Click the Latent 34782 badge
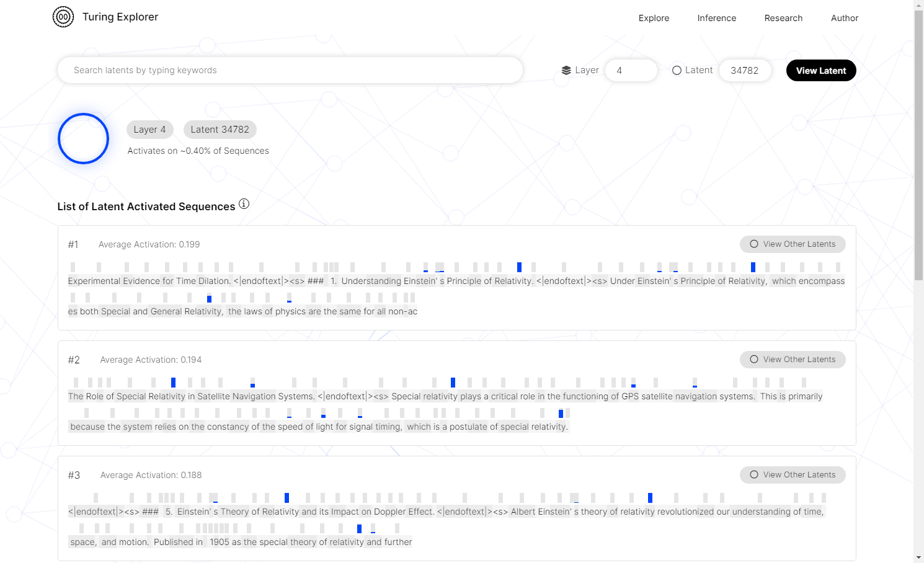Viewport: 924px width, 563px height. [220, 130]
